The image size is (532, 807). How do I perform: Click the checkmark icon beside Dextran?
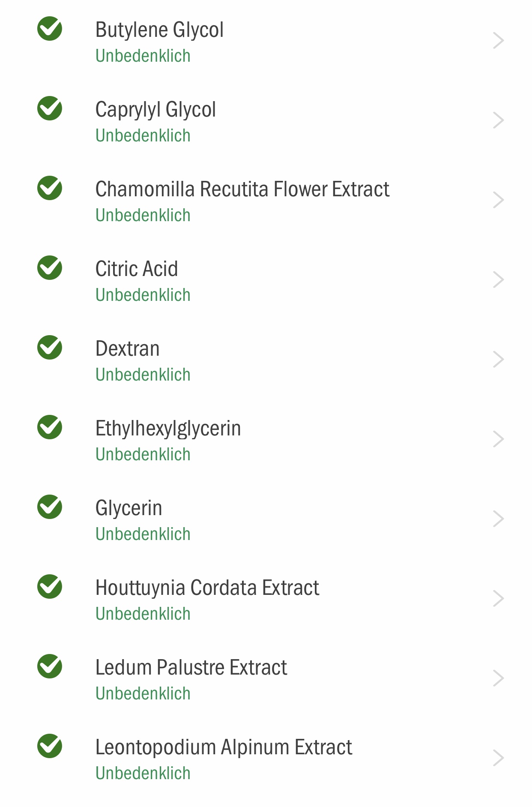point(50,348)
